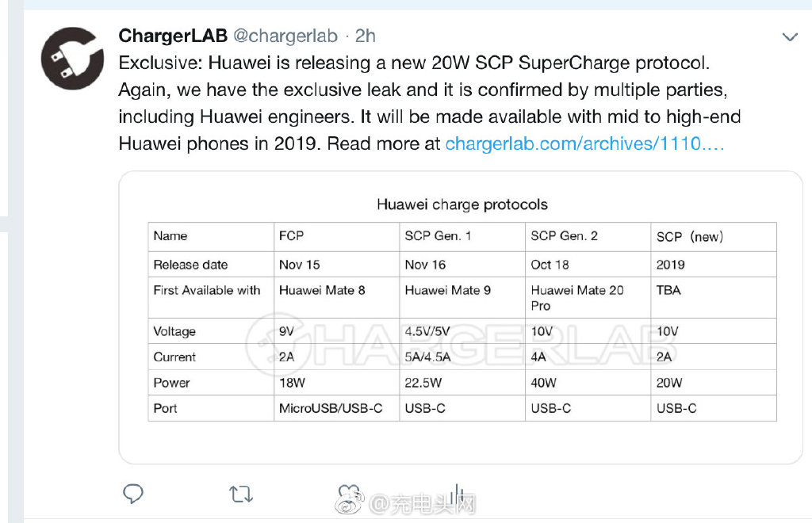Click the 'Release date' row label
Screen dimensions: 812x523
click(190, 265)
